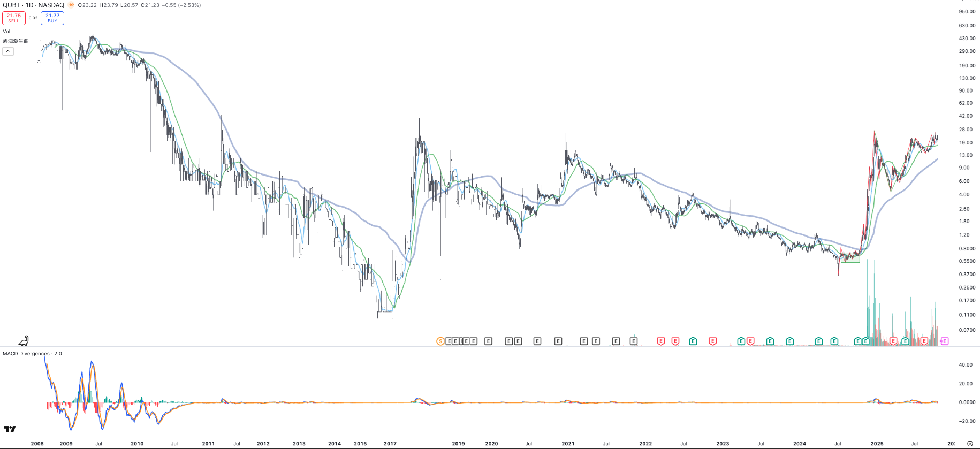The height and width of the screenshot is (449, 980).
Task: Collapse the indicator legend with the chevron
Action: point(8,51)
